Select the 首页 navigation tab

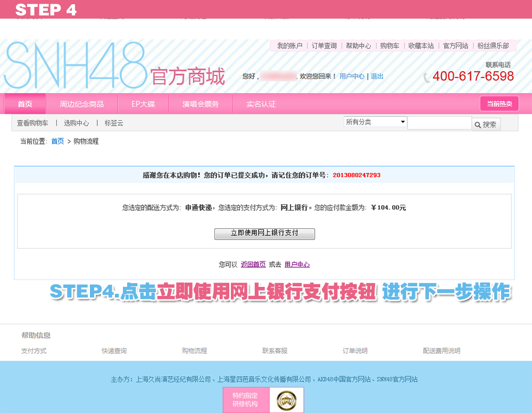(25, 104)
